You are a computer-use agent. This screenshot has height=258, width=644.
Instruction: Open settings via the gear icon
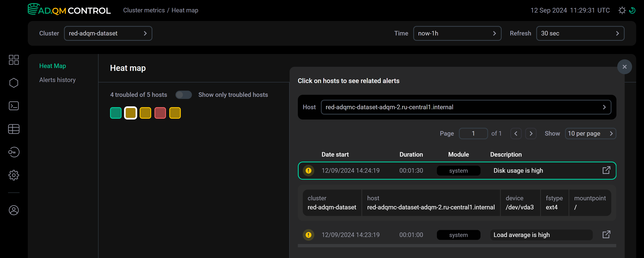click(x=14, y=175)
